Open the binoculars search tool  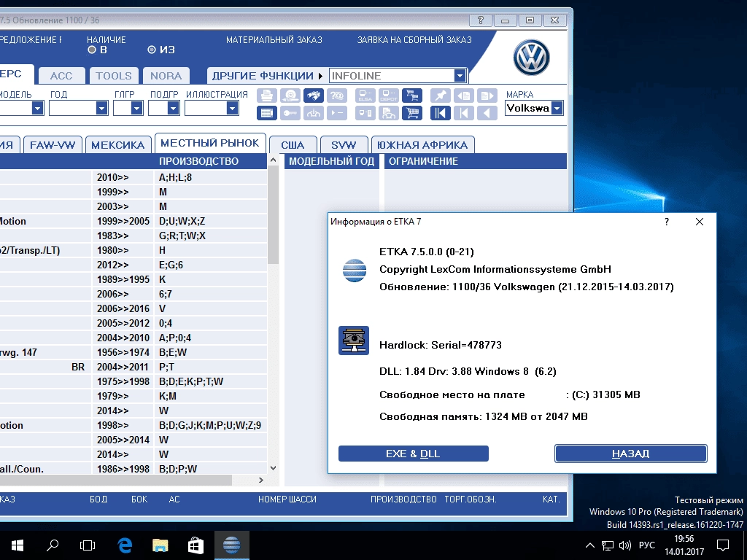pyautogui.click(x=314, y=96)
